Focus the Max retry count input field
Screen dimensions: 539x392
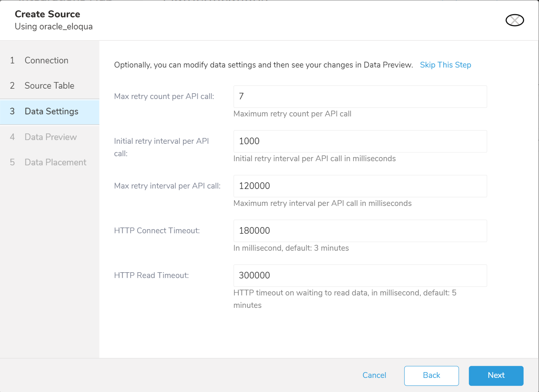point(360,97)
